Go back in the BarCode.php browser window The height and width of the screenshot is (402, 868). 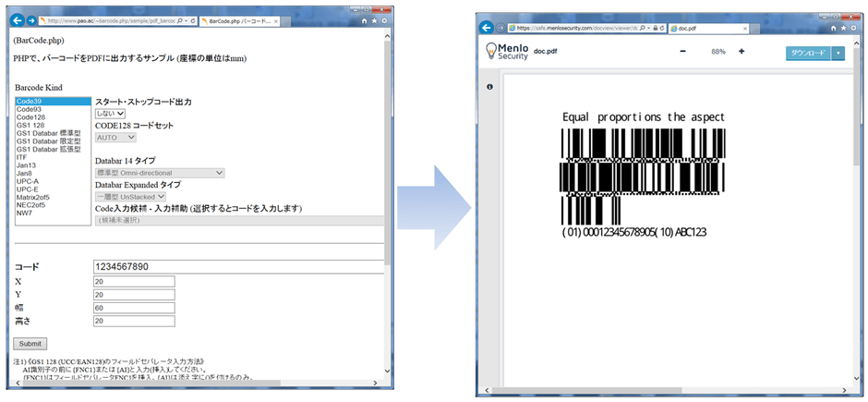click(x=18, y=21)
